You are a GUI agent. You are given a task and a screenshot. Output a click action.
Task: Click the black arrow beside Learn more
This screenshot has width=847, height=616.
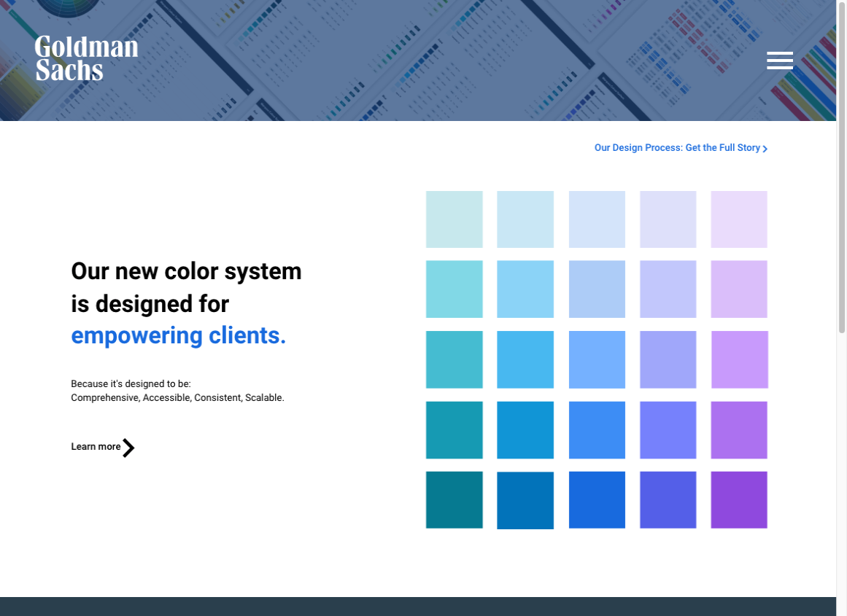[128, 448]
